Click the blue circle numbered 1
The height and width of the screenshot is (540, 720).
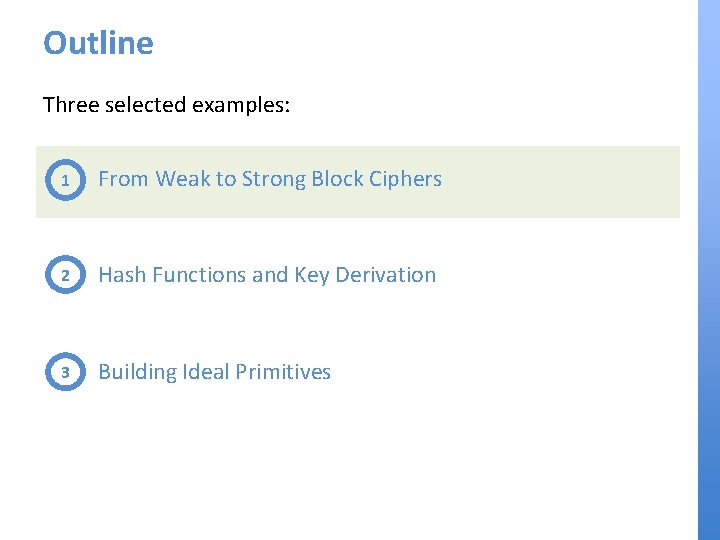pyautogui.click(x=65, y=181)
